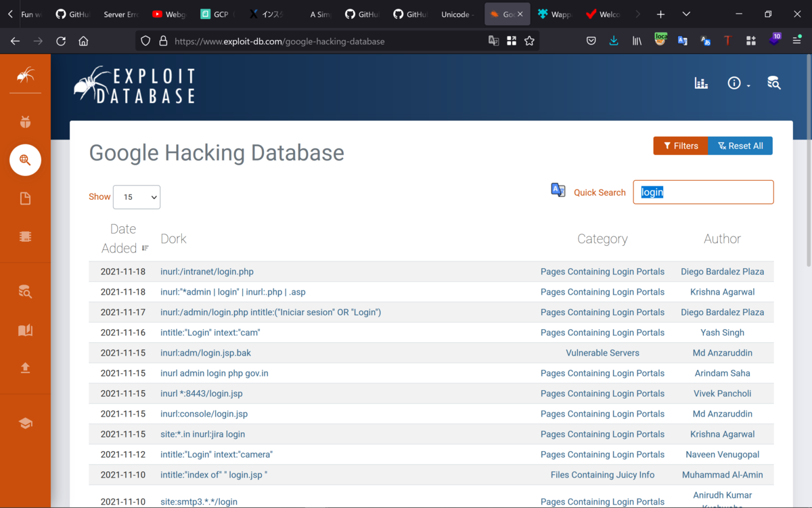Image resolution: width=812 pixels, height=508 pixels.
Task: Open the Firefox downloads arrow icon
Action: coord(614,41)
